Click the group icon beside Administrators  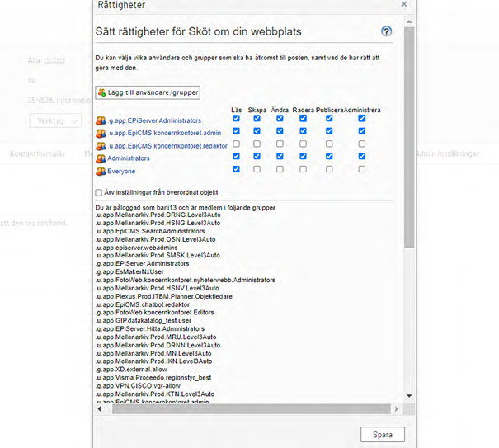coord(101,158)
